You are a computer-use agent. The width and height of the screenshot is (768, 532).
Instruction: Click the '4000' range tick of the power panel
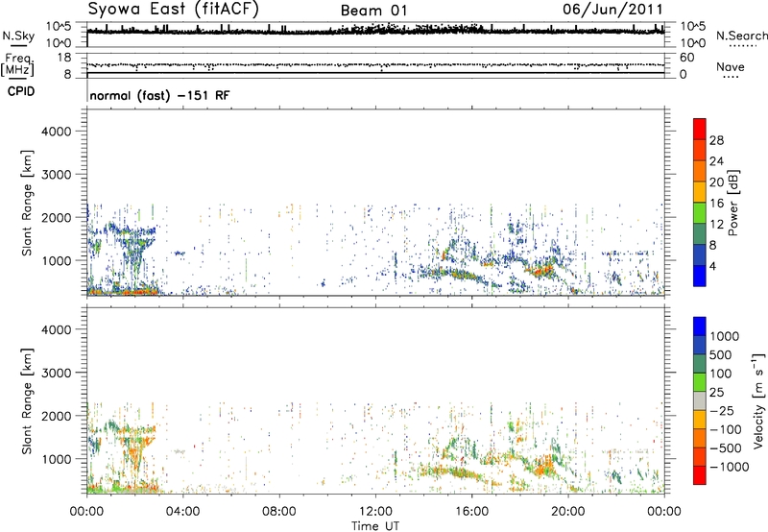pos(57,132)
